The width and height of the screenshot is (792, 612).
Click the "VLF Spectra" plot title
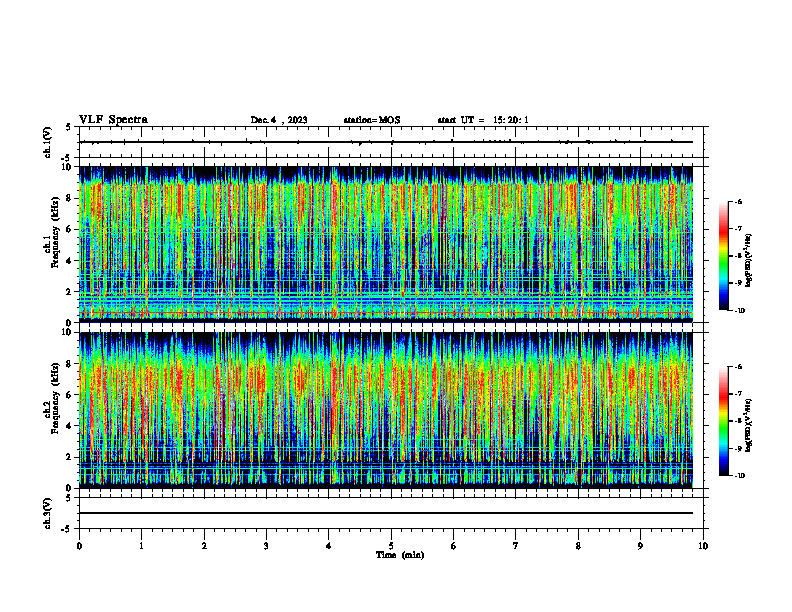point(113,120)
